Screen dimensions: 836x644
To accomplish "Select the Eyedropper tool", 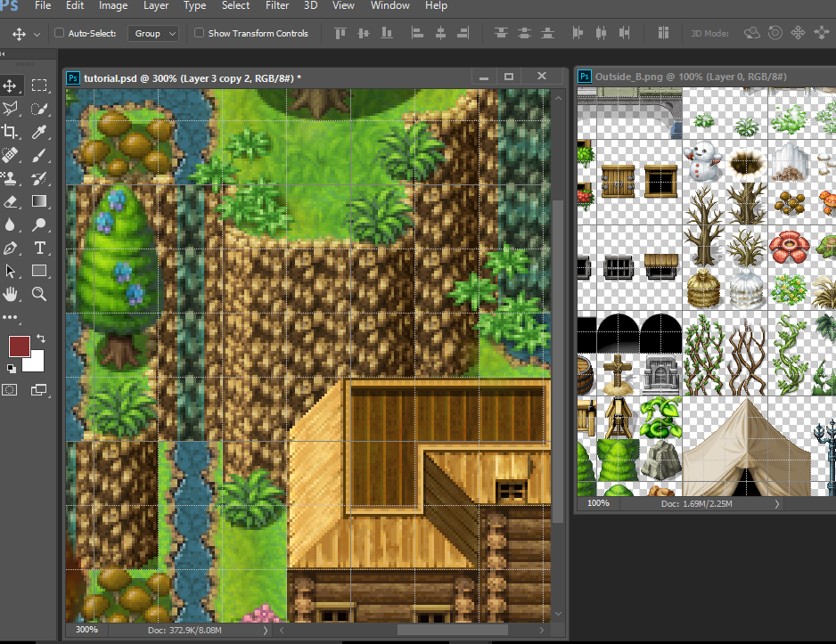I will 39,132.
